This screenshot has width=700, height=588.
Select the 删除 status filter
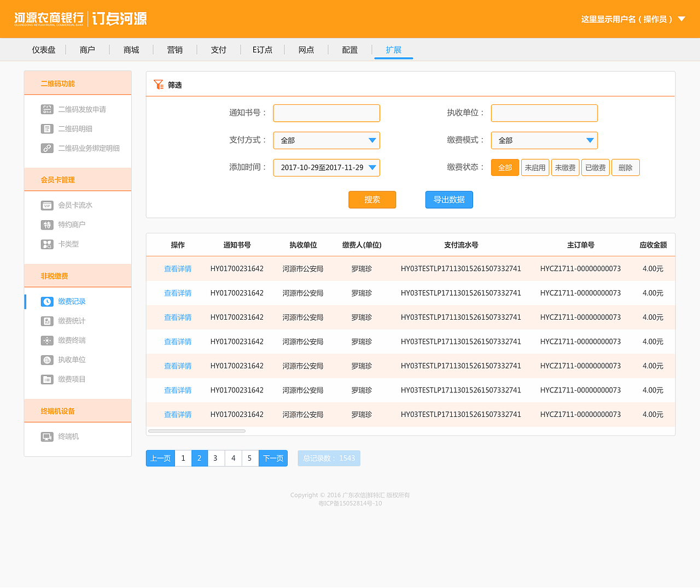(x=626, y=168)
